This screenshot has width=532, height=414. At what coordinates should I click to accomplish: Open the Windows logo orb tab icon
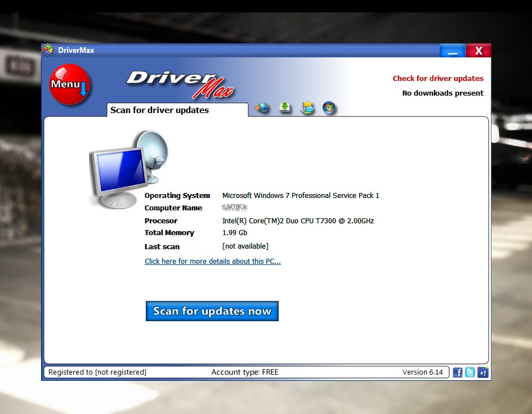(329, 108)
